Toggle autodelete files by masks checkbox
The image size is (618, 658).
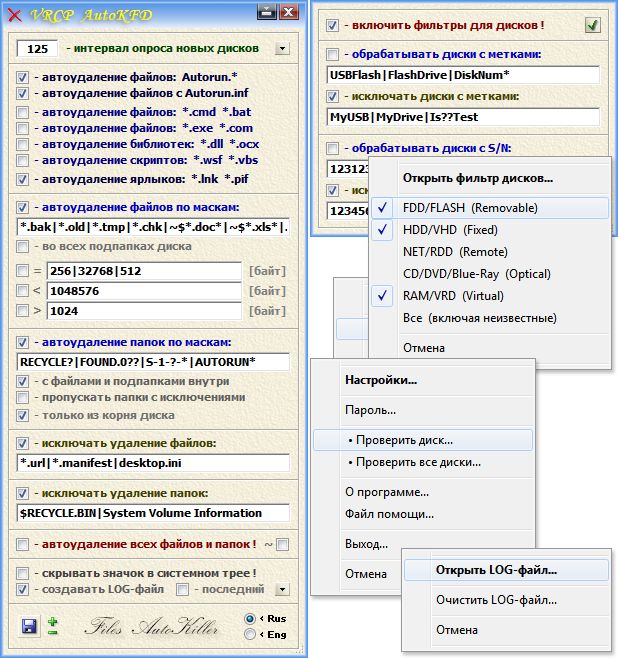23,207
